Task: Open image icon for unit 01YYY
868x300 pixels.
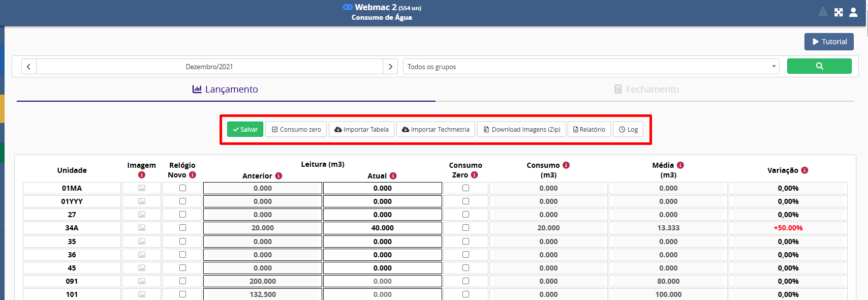Action: pos(142,201)
